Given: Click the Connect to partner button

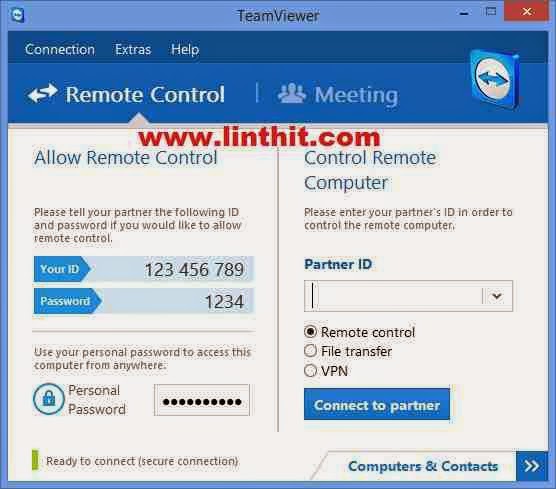Looking at the screenshot, I should tap(377, 404).
